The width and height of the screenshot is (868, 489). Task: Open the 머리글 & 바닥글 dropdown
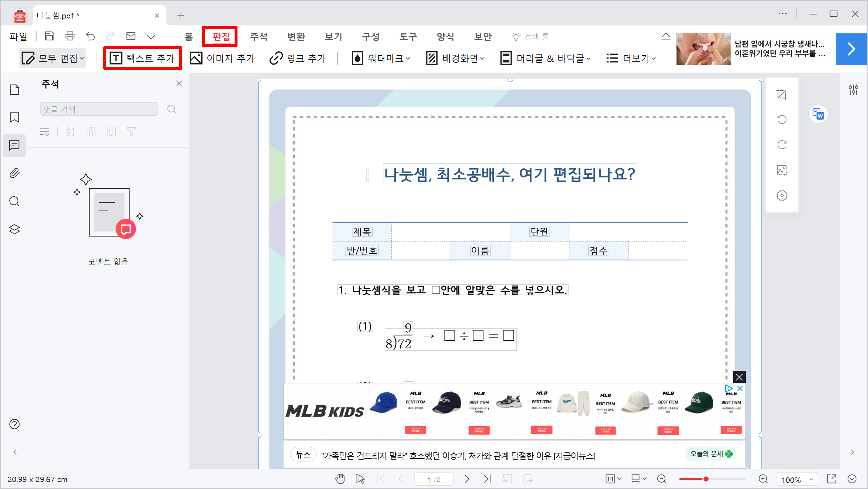546,58
